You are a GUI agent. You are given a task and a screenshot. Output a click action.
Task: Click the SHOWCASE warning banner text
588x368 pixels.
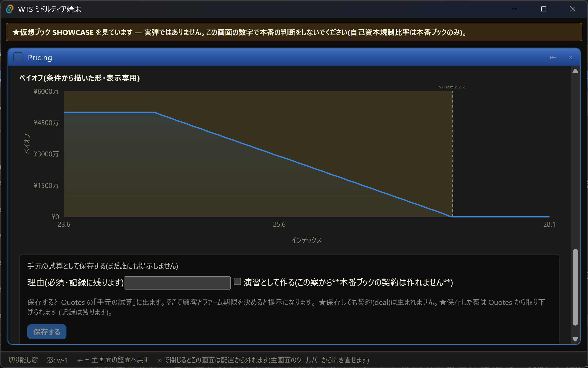click(240, 32)
